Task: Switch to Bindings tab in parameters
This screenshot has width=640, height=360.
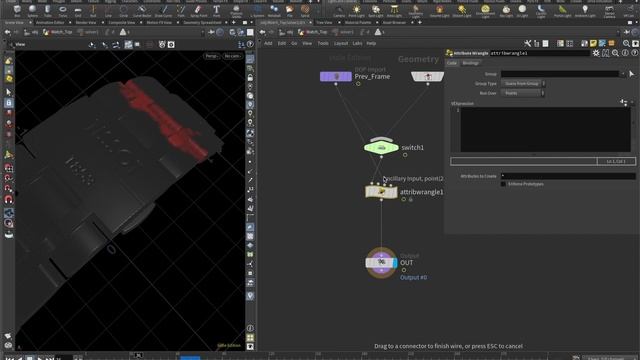Action: pos(471,63)
